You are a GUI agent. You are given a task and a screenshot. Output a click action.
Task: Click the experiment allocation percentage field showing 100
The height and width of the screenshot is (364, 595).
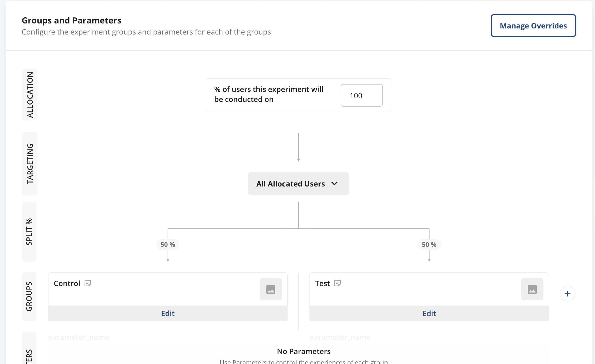tap(361, 95)
